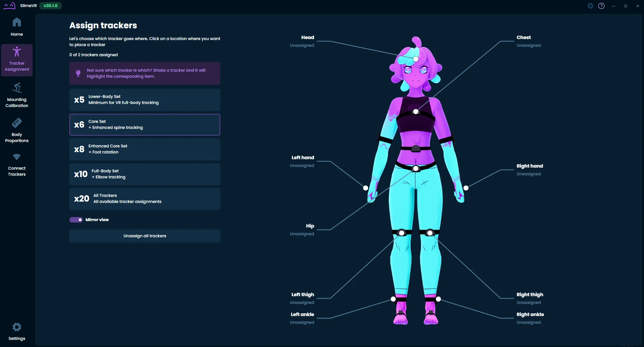Assign a tracker to Head
644x347 pixels.
(x=302, y=41)
